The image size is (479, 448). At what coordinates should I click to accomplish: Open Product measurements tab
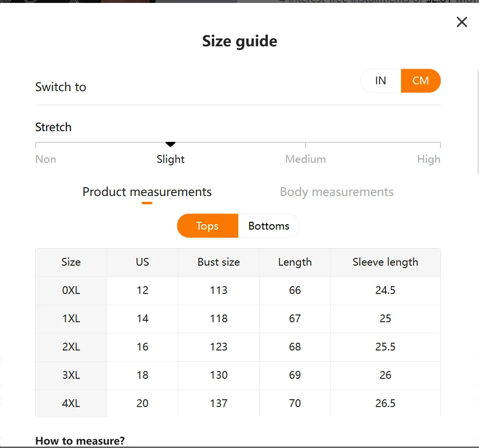(147, 192)
